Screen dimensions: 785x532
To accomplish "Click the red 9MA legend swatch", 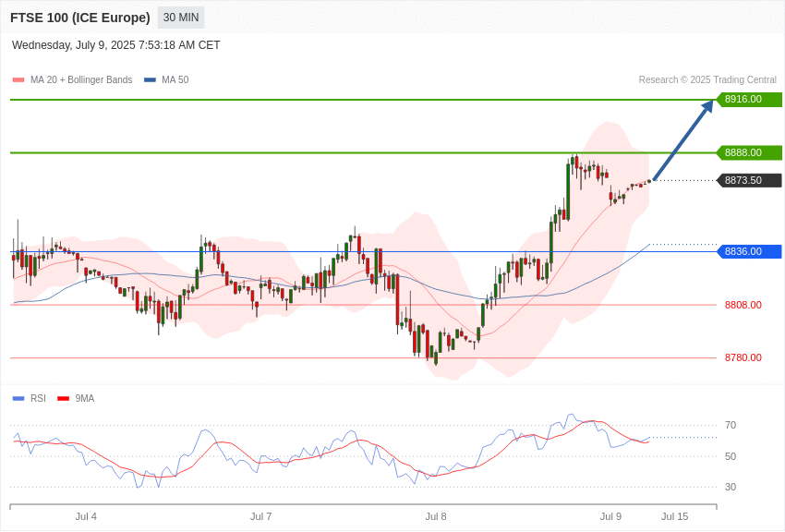I will (x=63, y=398).
